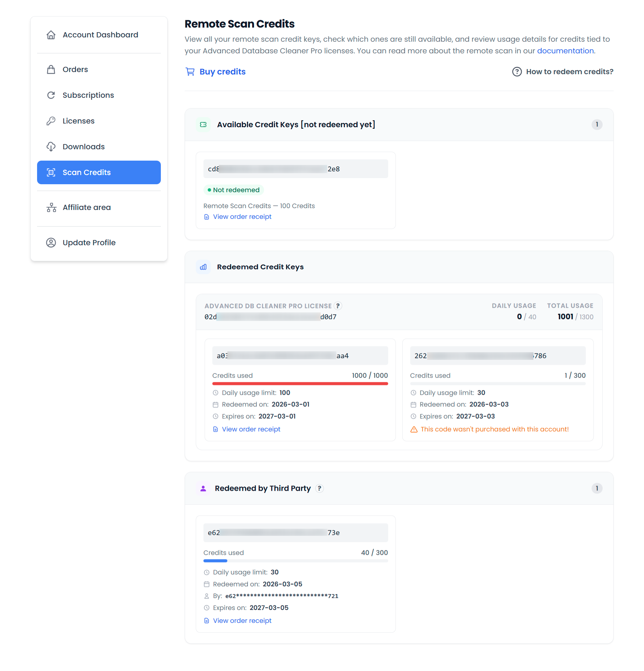Image resolution: width=644 pixels, height=671 pixels.
Task: Click the documentation link
Action: 565,51
